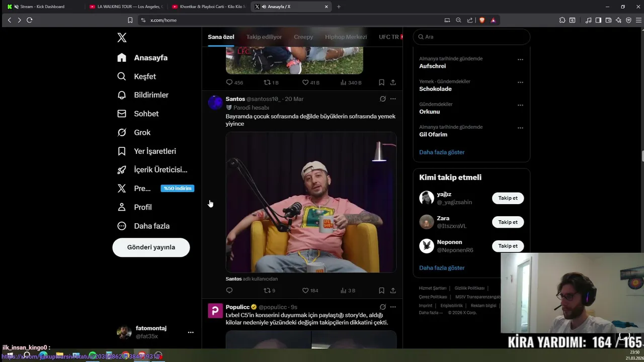This screenshot has height=362, width=644.
Task: Click Gönderi yayınla button
Action: [x=151, y=247]
